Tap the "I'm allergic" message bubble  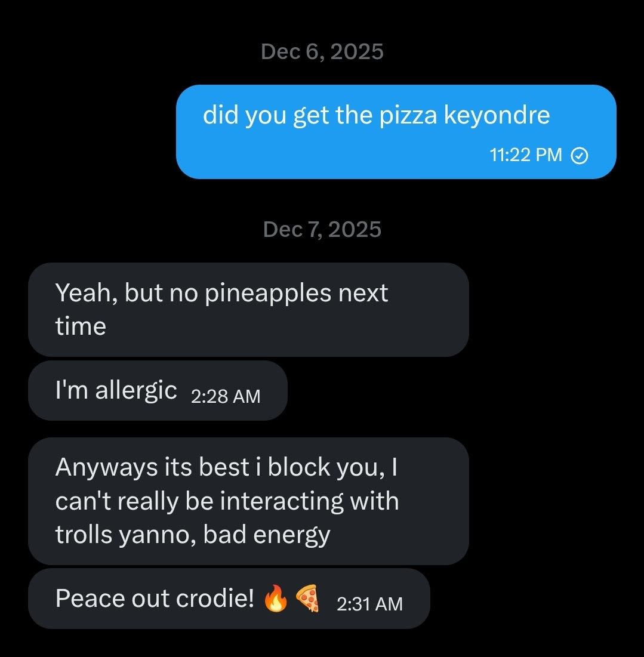[158, 391]
